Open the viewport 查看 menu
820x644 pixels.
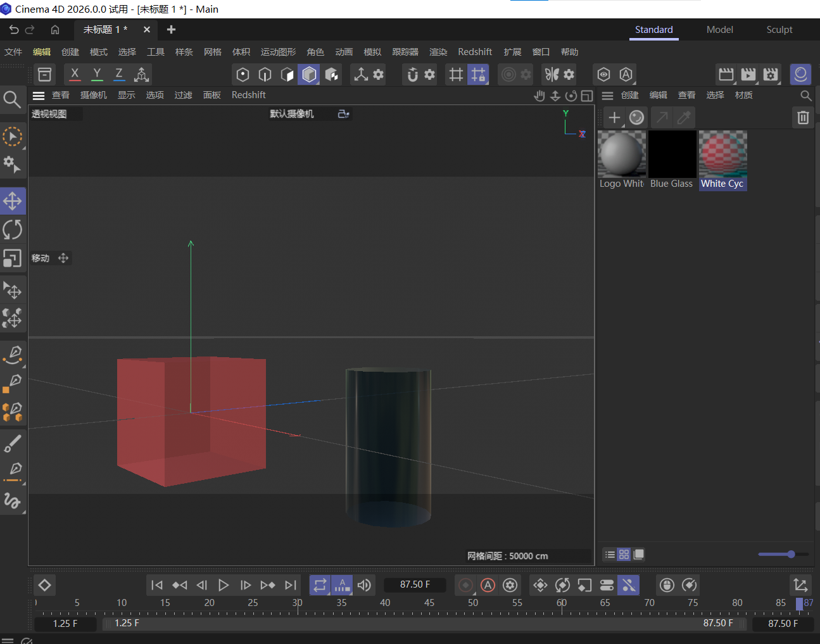pos(61,95)
